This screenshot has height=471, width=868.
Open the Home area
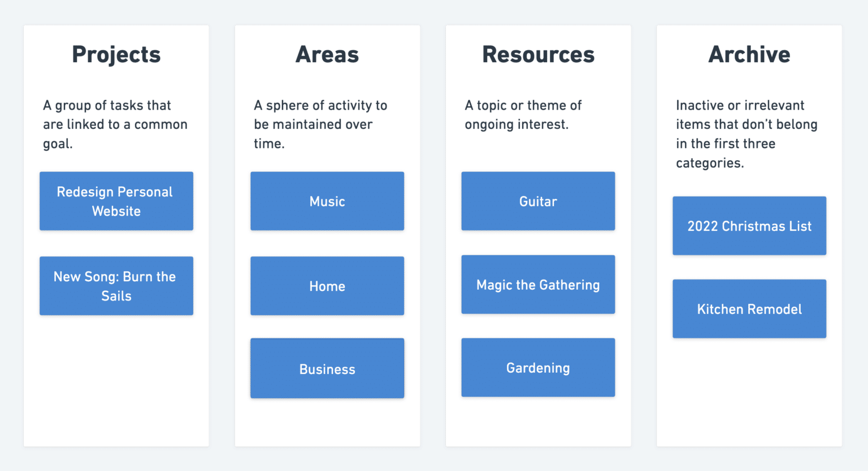[x=327, y=286]
